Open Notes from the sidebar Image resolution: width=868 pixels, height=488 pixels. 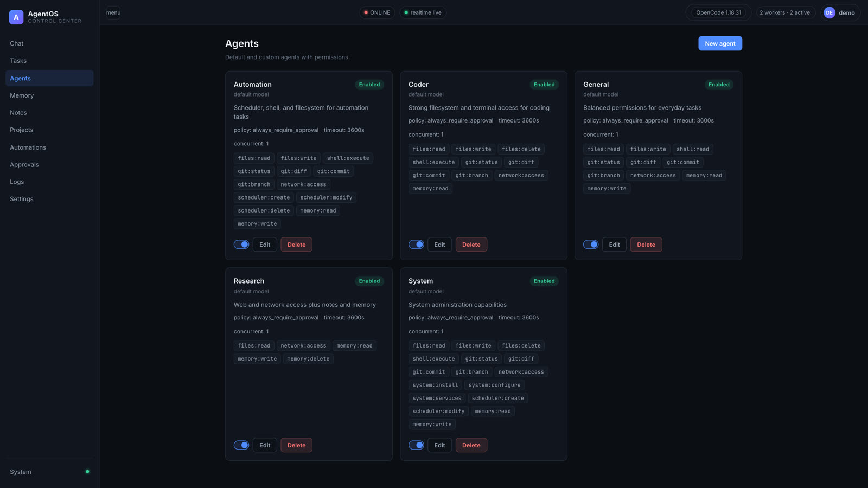point(49,113)
